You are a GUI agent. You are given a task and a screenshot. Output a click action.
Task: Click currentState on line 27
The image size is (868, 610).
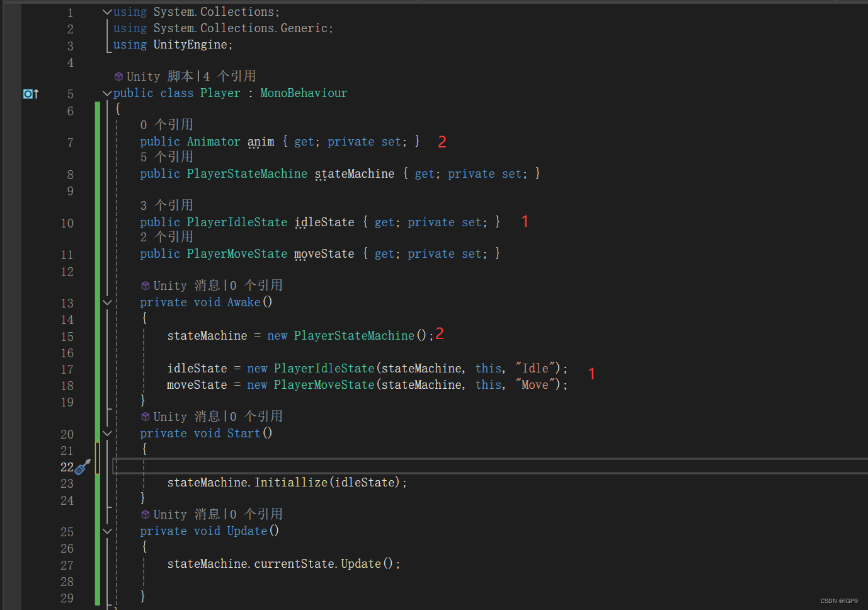294,564
